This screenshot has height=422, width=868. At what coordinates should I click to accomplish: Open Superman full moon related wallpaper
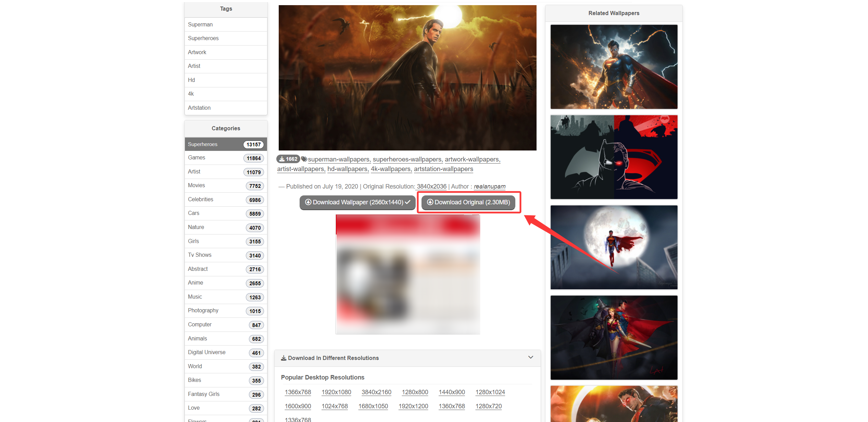pyautogui.click(x=614, y=247)
